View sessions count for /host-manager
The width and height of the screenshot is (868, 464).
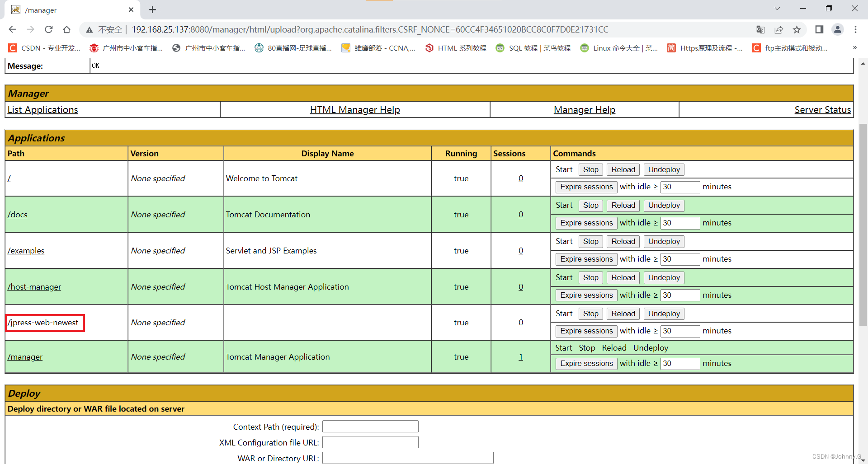[521, 287]
